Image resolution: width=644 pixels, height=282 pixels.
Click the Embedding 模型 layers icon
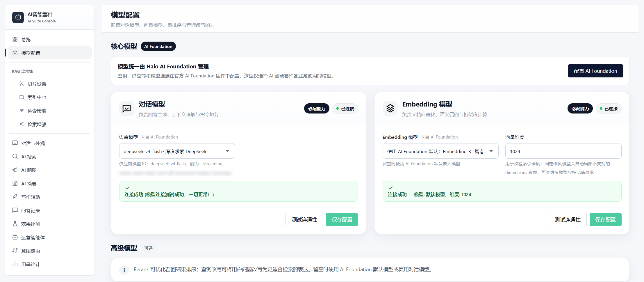pos(390,109)
